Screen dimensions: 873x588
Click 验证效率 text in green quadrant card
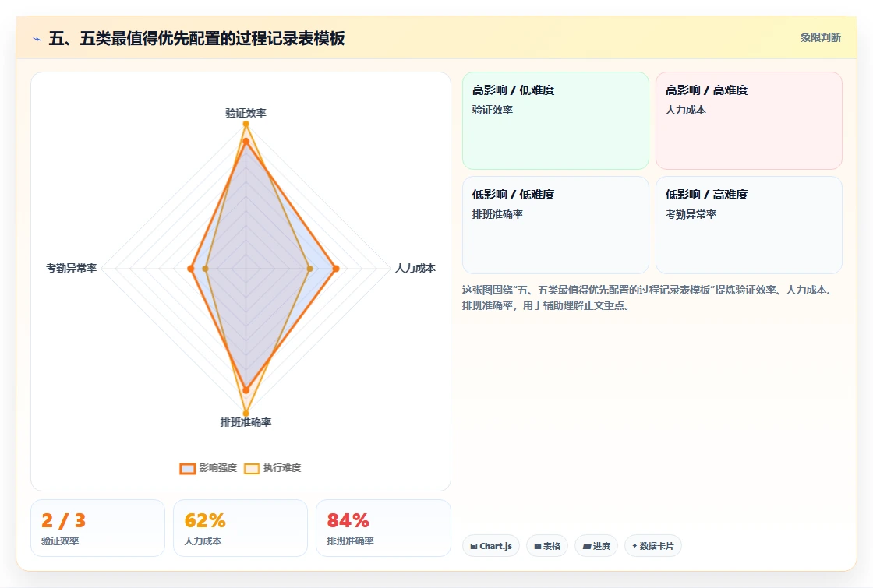(x=492, y=110)
